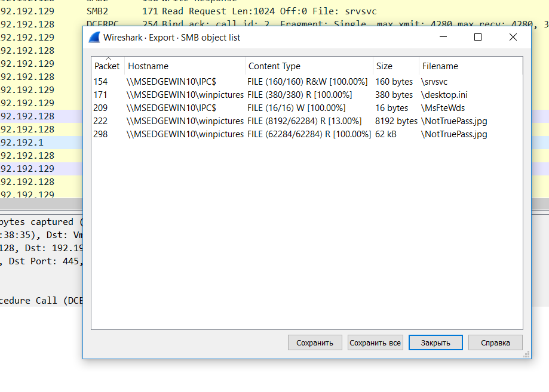Click the Сохранить button
Viewport: 549px width, 392px height.
[315, 342]
